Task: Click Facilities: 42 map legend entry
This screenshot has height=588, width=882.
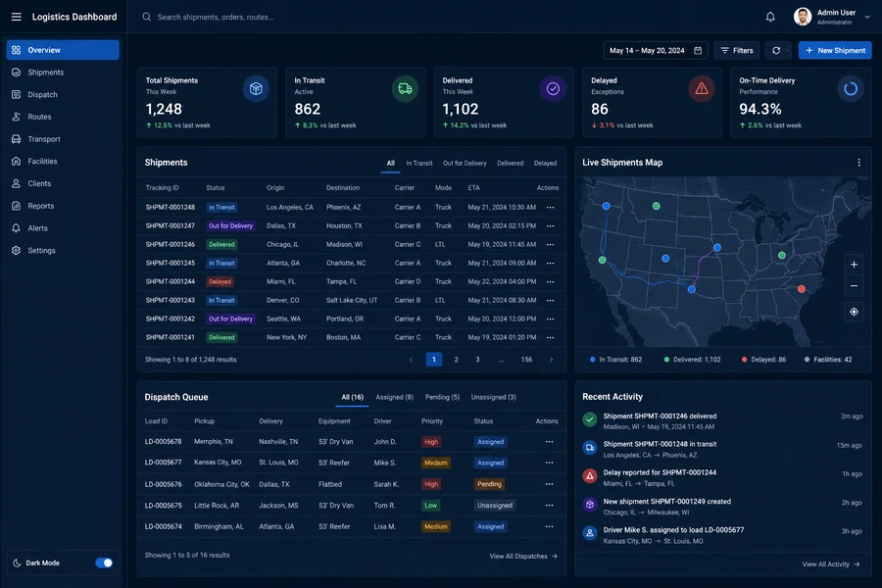Action: coord(828,360)
